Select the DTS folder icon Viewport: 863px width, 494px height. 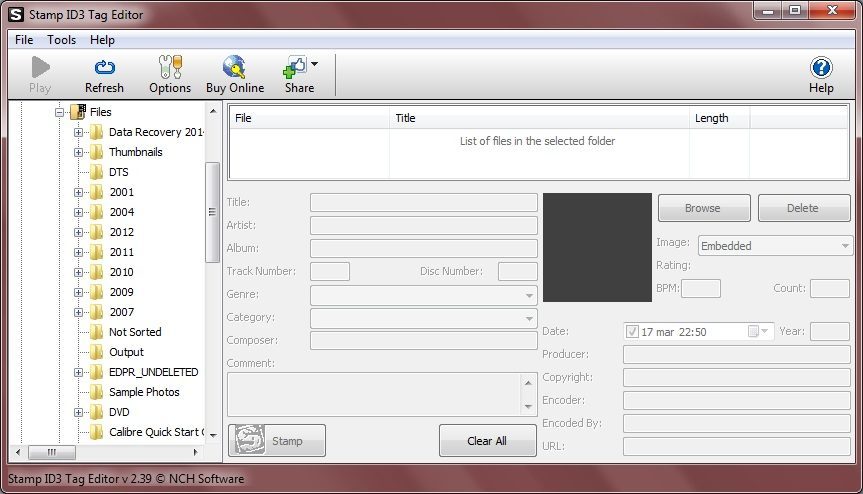(x=97, y=172)
